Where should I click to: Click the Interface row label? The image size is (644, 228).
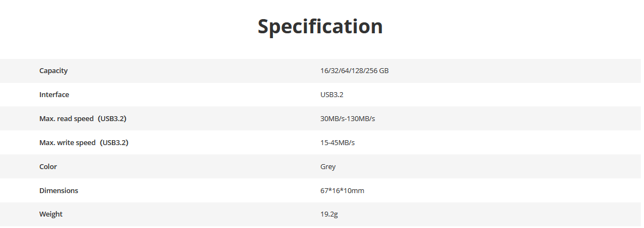pyautogui.click(x=54, y=95)
